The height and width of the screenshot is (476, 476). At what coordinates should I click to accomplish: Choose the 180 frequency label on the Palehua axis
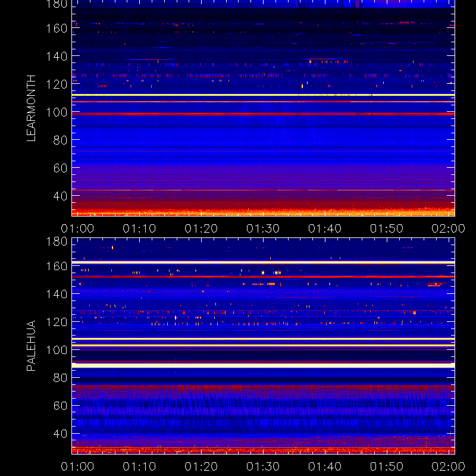(57, 242)
